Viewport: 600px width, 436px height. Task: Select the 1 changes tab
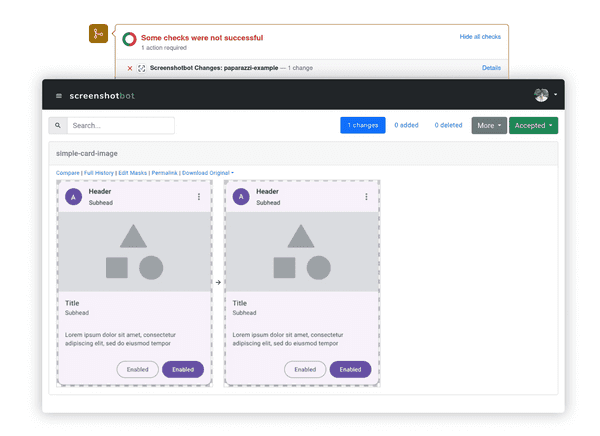(363, 125)
